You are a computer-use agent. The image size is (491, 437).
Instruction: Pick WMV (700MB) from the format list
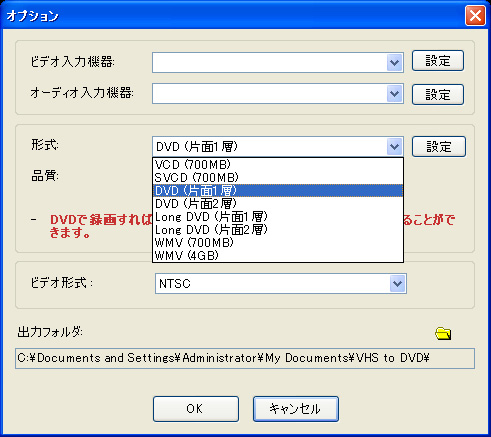[278, 243]
